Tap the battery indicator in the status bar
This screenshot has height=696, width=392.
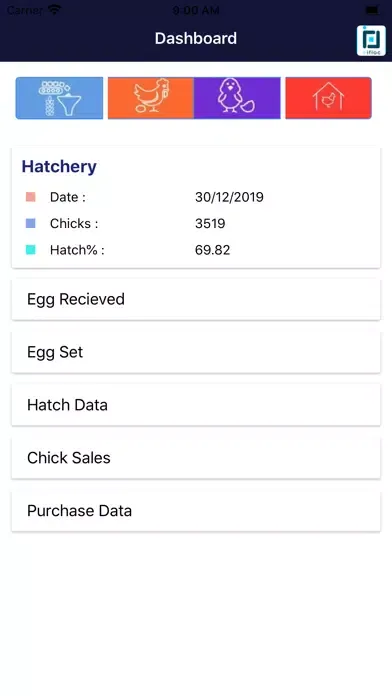pyautogui.click(x=372, y=9)
